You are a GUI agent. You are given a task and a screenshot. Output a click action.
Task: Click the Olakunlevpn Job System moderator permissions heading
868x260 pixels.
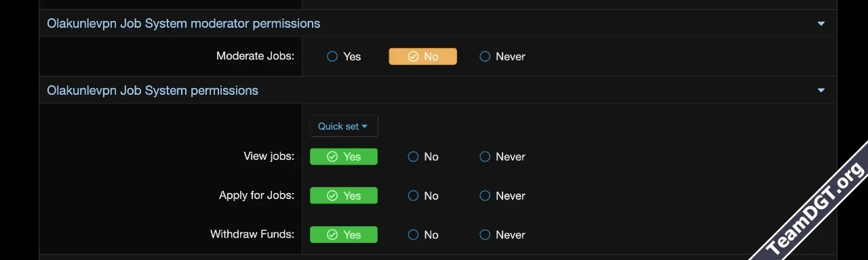click(183, 24)
